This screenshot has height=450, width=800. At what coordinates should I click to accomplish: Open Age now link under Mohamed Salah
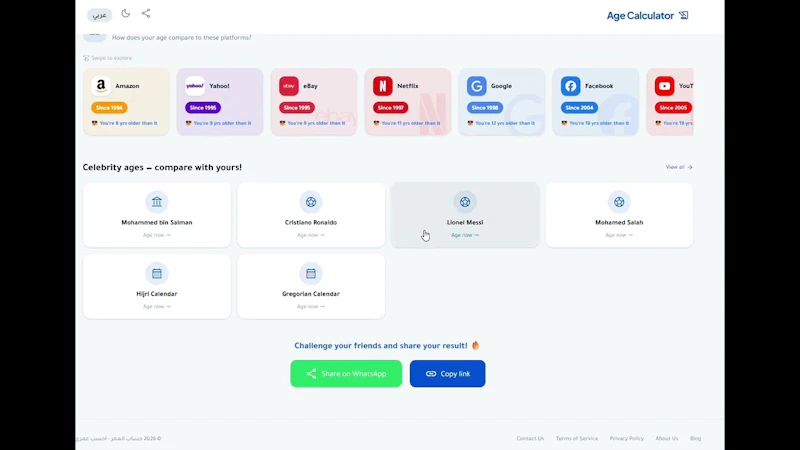click(x=619, y=235)
